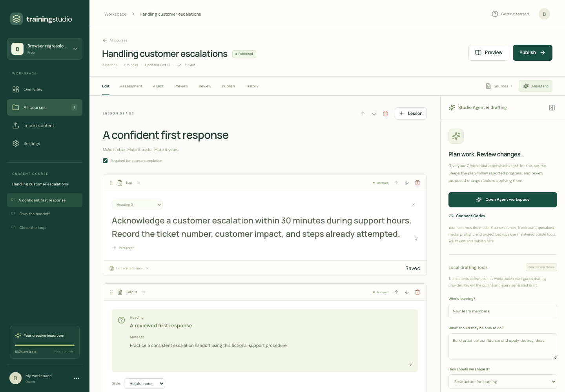
Task: Open the Helpful note style dropdown
Action: click(x=144, y=383)
